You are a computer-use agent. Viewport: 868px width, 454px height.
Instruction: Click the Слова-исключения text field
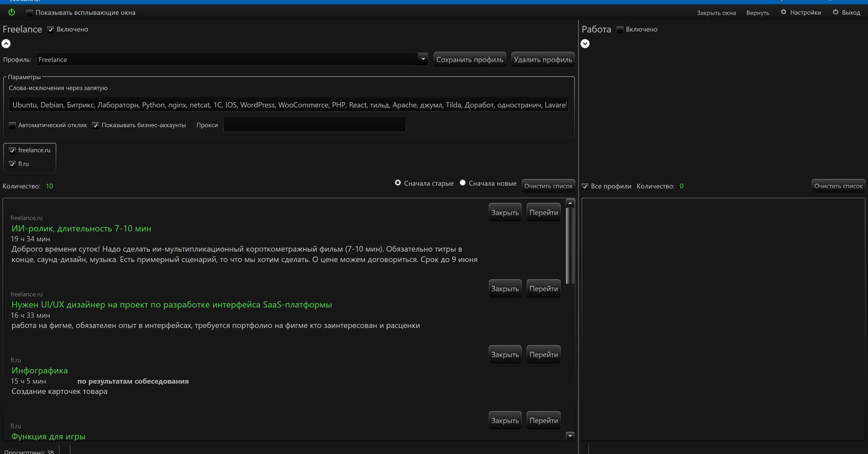coord(289,105)
